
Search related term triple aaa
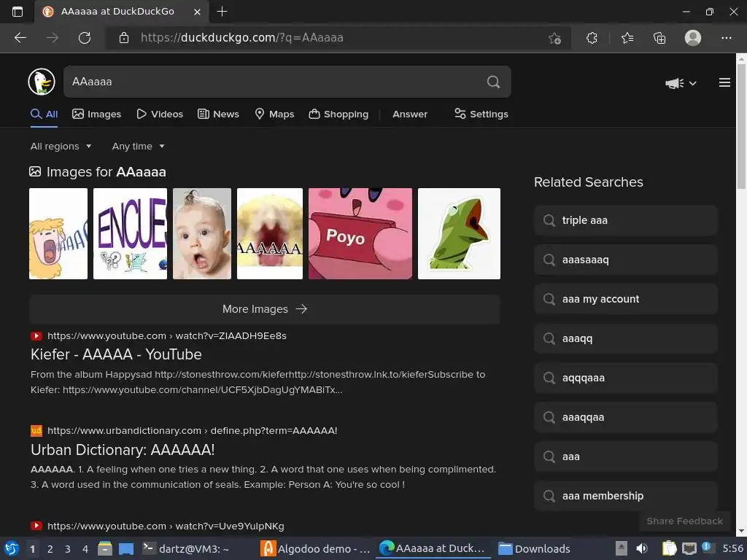[x=625, y=220]
